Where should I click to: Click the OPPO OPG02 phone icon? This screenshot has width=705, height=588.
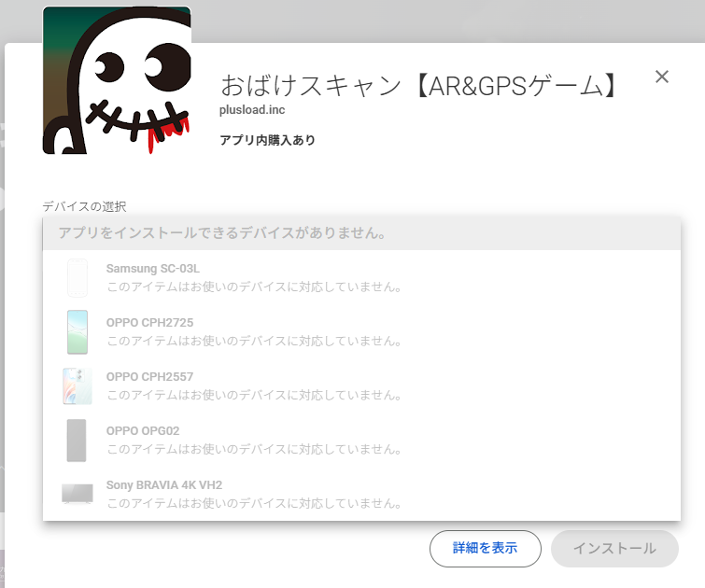[77, 440]
